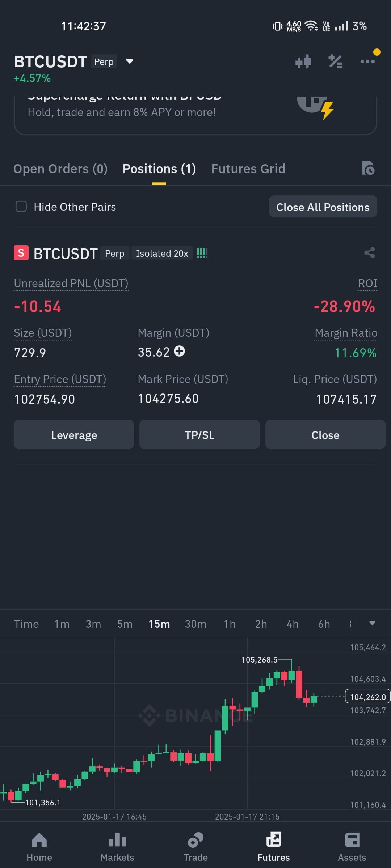Expand more chart timeframe options arrow
The width and height of the screenshot is (391, 868).
point(372,623)
